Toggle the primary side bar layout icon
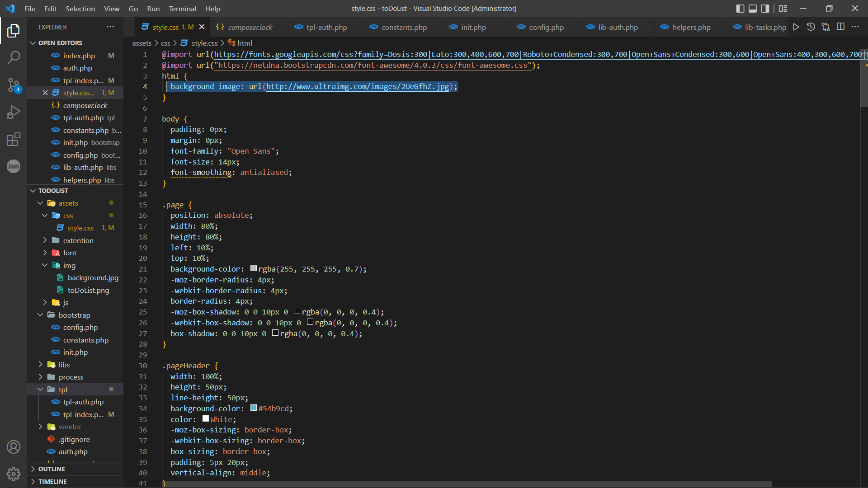Image resolution: width=868 pixels, height=488 pixels. 740,9
